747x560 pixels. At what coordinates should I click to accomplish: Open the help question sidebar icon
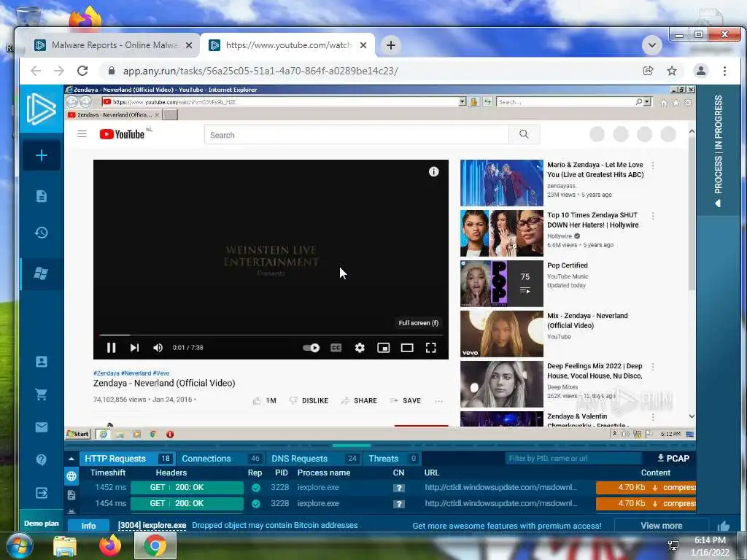pyautogui.click(x=42, y=459)
